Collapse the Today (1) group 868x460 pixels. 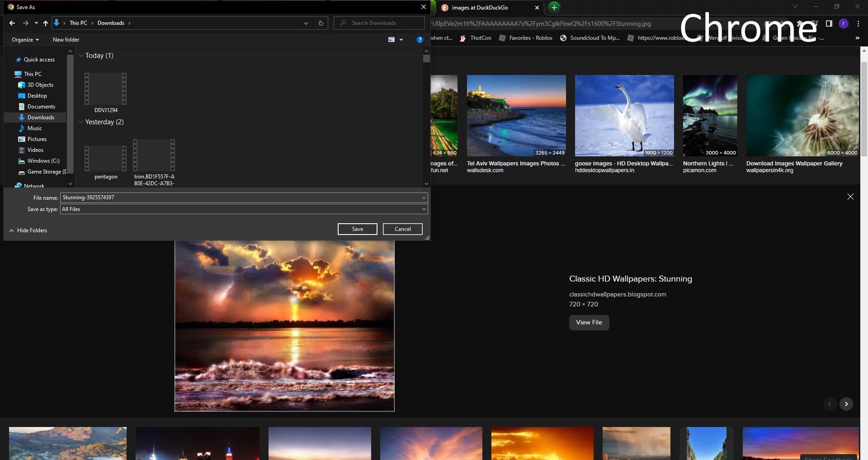(81, 56)
